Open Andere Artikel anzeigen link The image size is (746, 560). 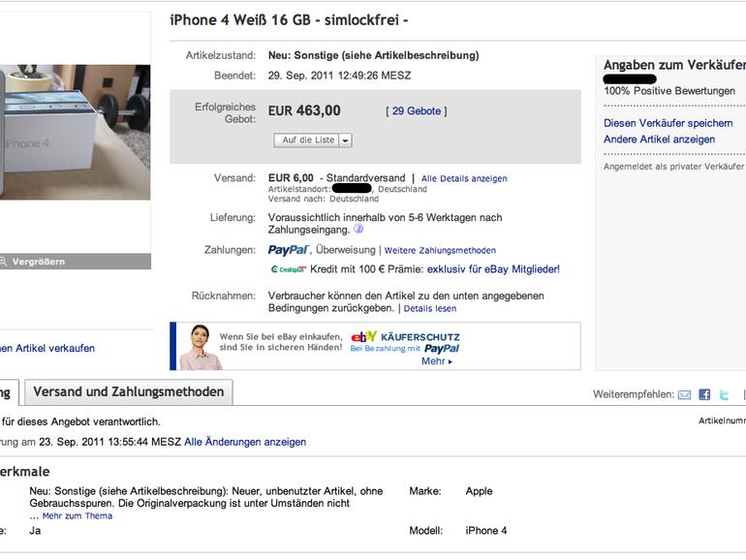click(x=659, y=140)
